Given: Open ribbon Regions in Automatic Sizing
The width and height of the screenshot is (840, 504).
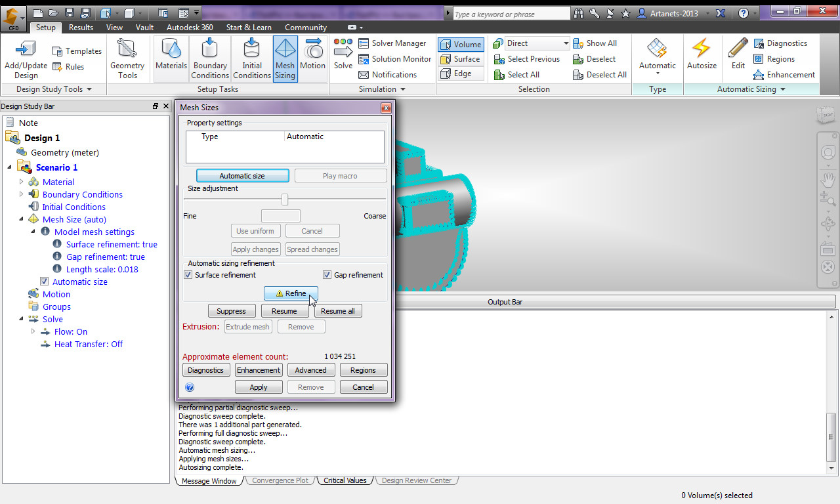Looking at the screenshot, I should tap(774, 59).
